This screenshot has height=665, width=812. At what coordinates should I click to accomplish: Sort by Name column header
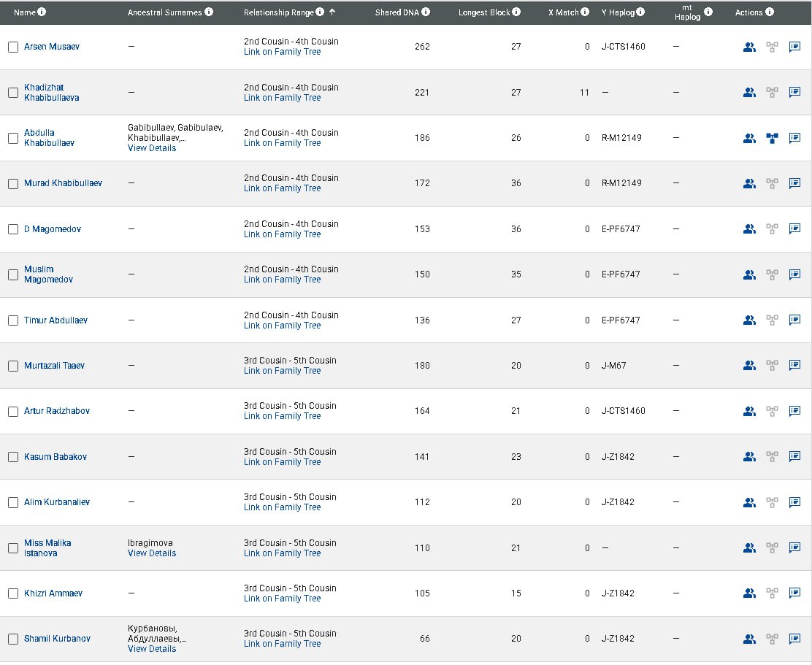(x=24, y=12)
